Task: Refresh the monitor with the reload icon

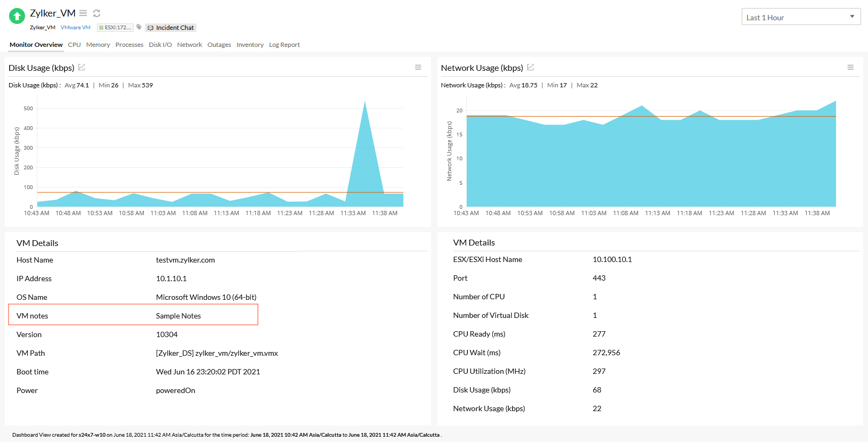Action: (96, 13)
